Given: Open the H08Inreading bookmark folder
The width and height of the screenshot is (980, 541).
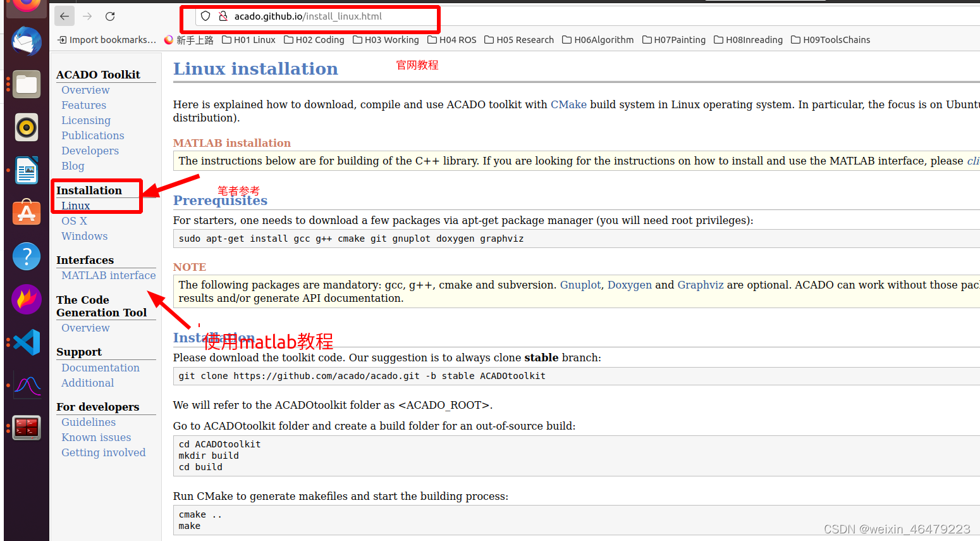Looking at the screenshot, I should pyautogui.click(x=748, y=40).
